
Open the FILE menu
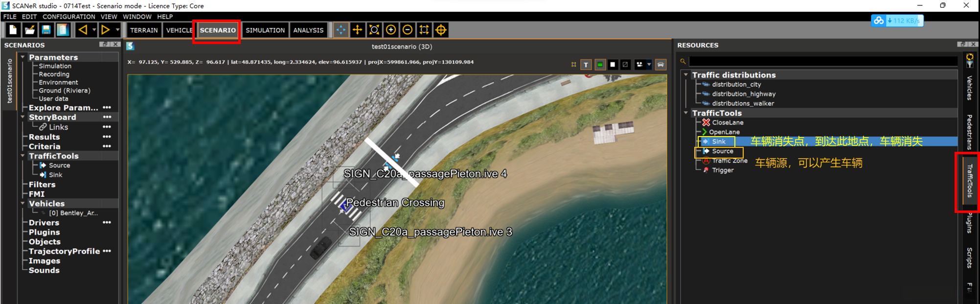(x=10, y=17)
